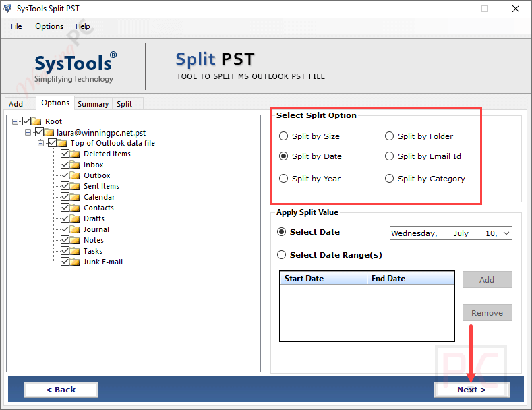
Task: Switch to the Add tab
Action: click(x=20, y=104)
